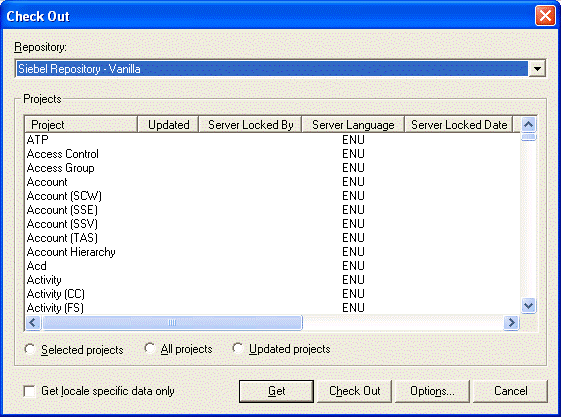Open the Repository dropdown arrow
This screenshot has width=561, height=417.
(x=537, y=68)
